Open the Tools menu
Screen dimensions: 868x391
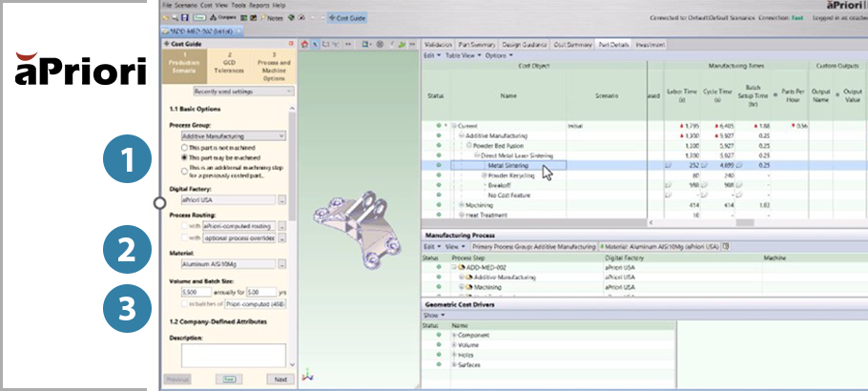pos(238,5)
